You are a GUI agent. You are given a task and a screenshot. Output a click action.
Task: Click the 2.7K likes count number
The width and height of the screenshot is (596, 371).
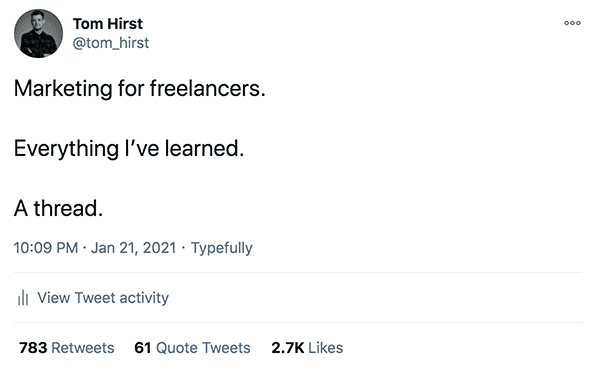(288, 348)
